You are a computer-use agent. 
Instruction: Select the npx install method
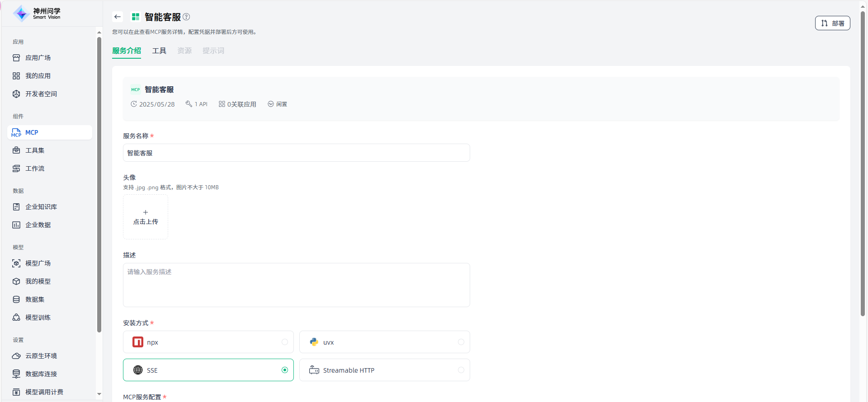pyautogui.click(x=208, y=342)
